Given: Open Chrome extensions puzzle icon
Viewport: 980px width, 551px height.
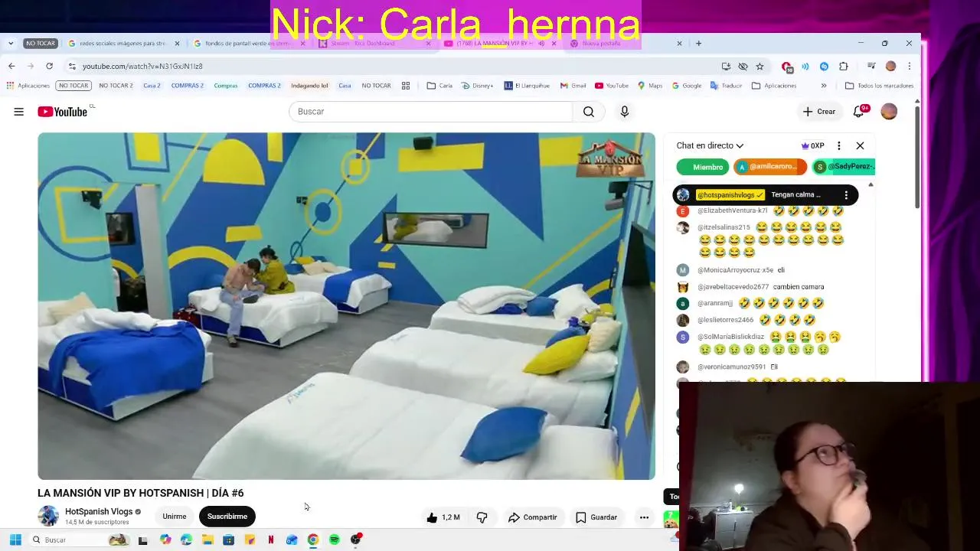Looking at the screenshot, I should click(x=844, y=66).
